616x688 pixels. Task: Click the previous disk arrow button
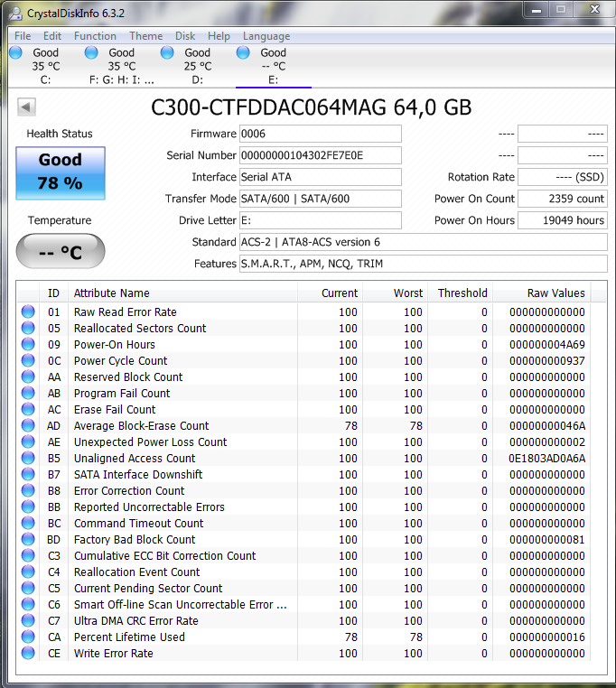pyautogui.click(x=26, y=107)
